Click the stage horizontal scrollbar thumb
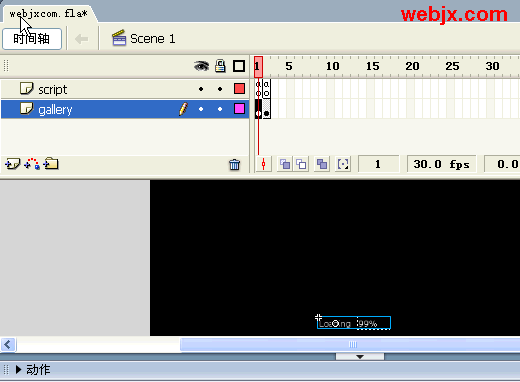Image resolution: width=520 pixels, height=382 pixels. [x=350, y=344]
